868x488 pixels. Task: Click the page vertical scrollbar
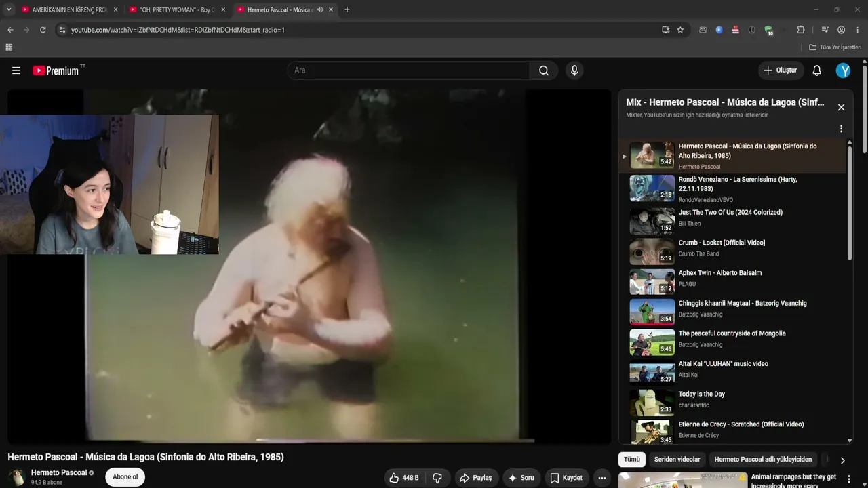[x=865, y=108]
